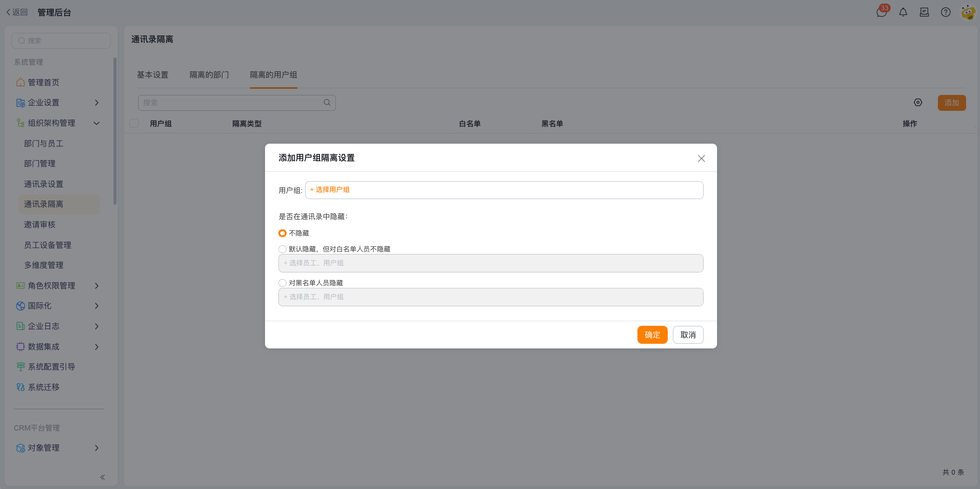Expand the 企业设置 submenu arrow
The height and width of the screenshot is (489, 980).
pyautogui.click(x=97, y=103)
